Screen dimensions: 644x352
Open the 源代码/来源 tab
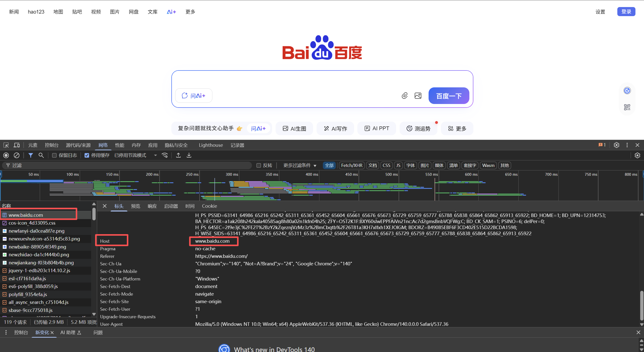(78, 145)
